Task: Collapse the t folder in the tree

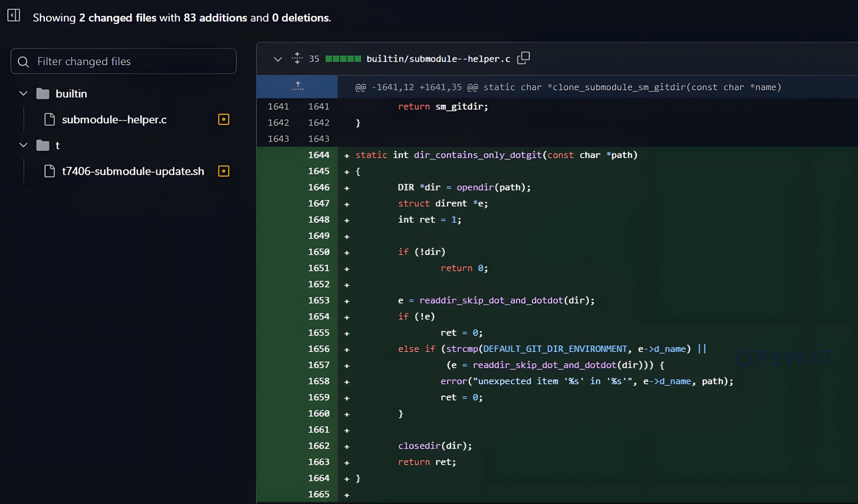Action: click(23, 145)
